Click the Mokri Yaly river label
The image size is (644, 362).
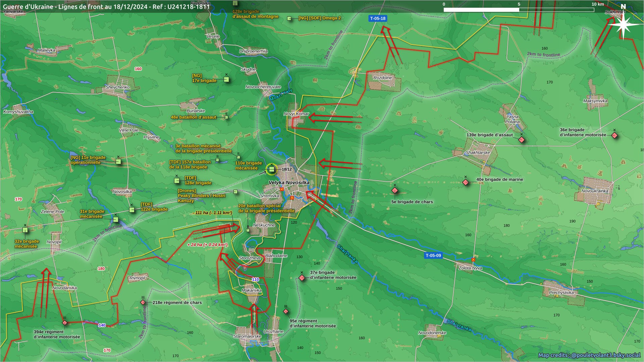tap(281, 95)
